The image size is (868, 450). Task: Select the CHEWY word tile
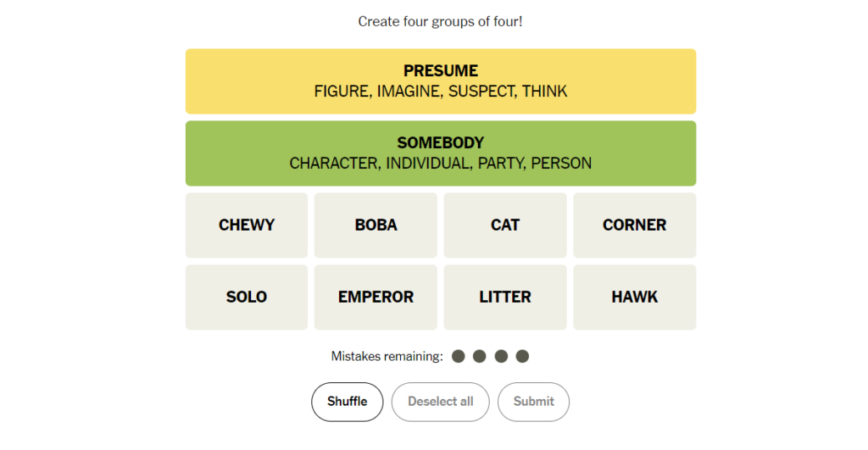[247, 225]
